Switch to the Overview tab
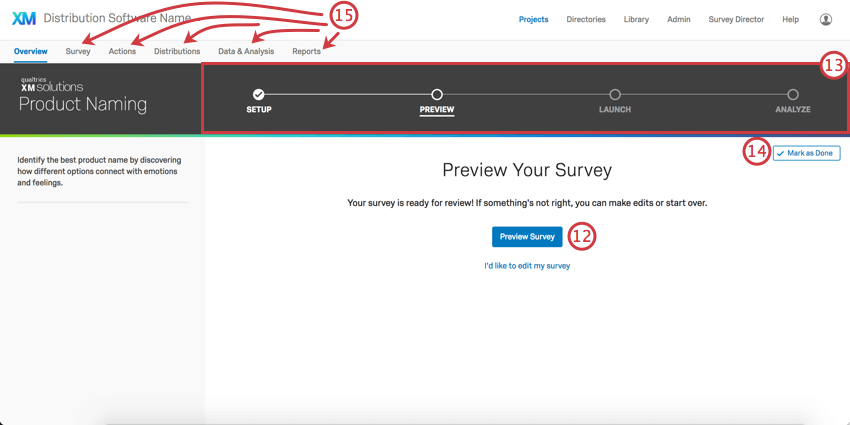850x425 pixels. tap(30, 51)
